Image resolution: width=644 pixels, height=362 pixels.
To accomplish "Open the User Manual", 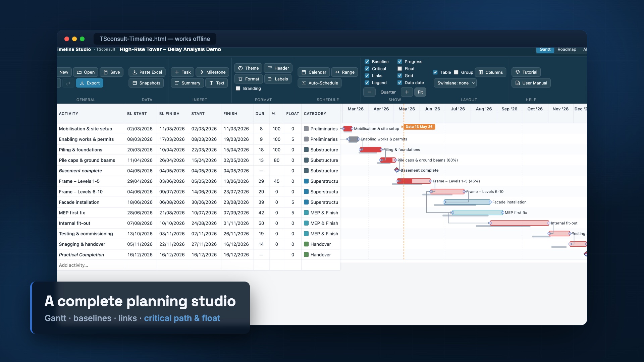I will click(531, 83).
